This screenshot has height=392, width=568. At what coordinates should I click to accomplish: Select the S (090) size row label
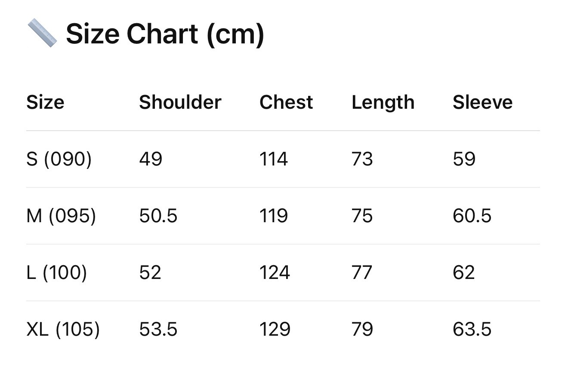tap(59, 159)
